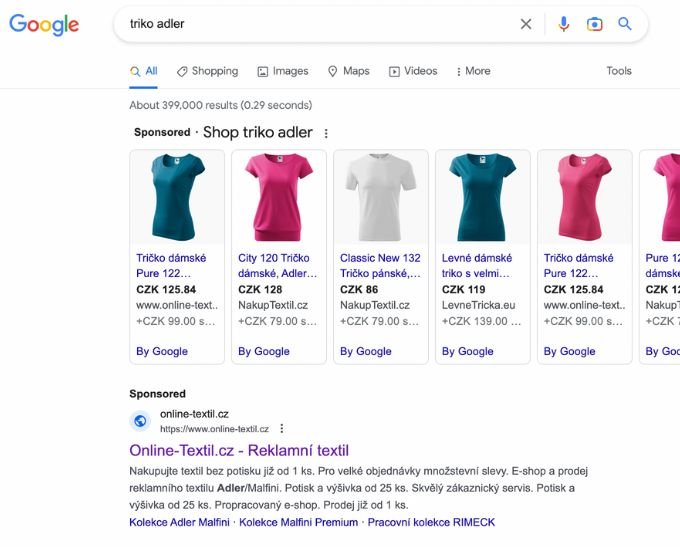Click the Google logo
This screenshot has width=680, height=560.
(x=44, y=24)
